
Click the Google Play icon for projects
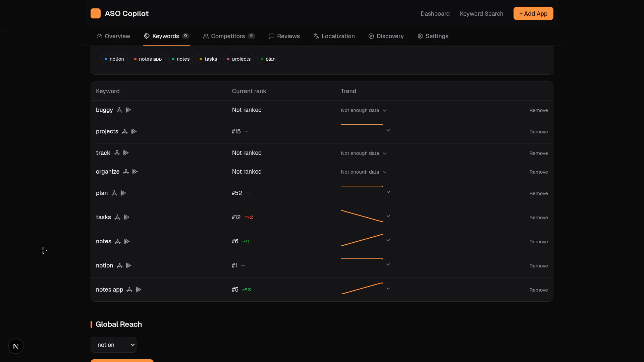(134, 131)
